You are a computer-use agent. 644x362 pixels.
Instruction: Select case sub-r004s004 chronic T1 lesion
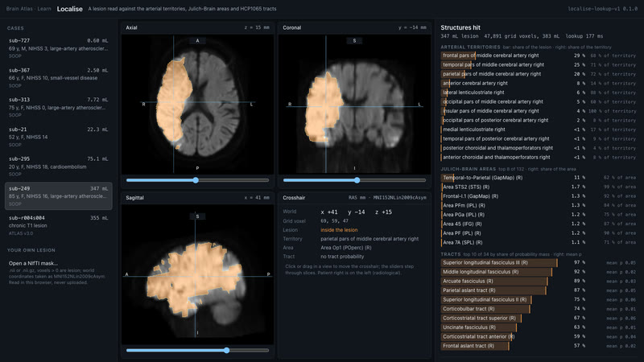58,225
